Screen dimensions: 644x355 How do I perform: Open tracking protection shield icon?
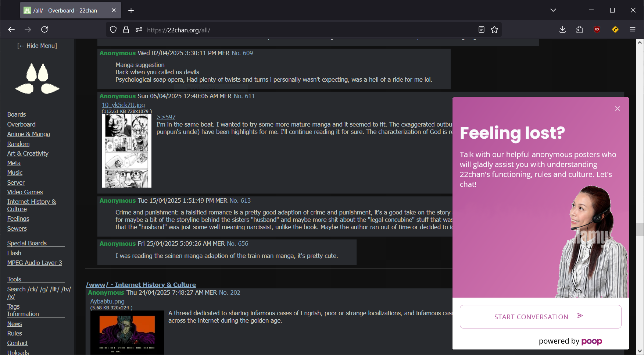coord(113,30)
